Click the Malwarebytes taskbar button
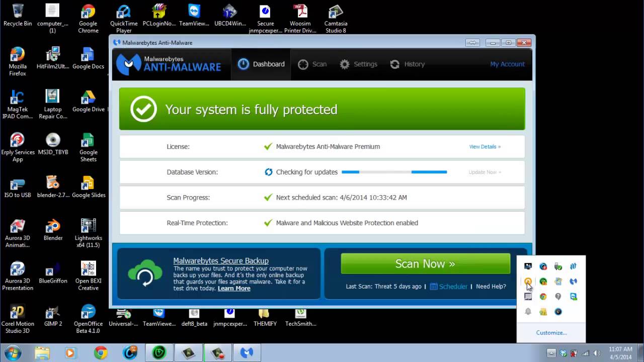 [247, 353]
